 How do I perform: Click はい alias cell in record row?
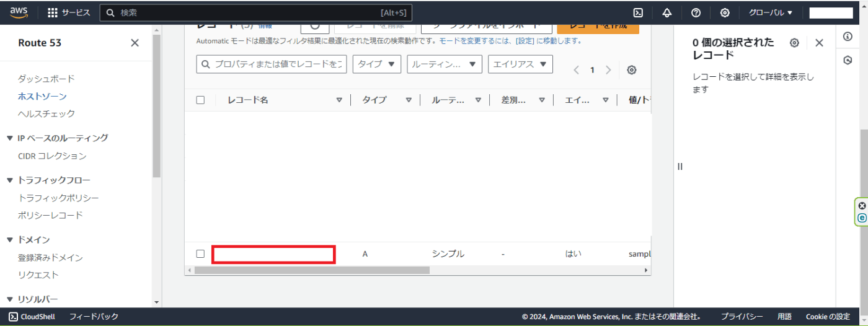[573, 253]
